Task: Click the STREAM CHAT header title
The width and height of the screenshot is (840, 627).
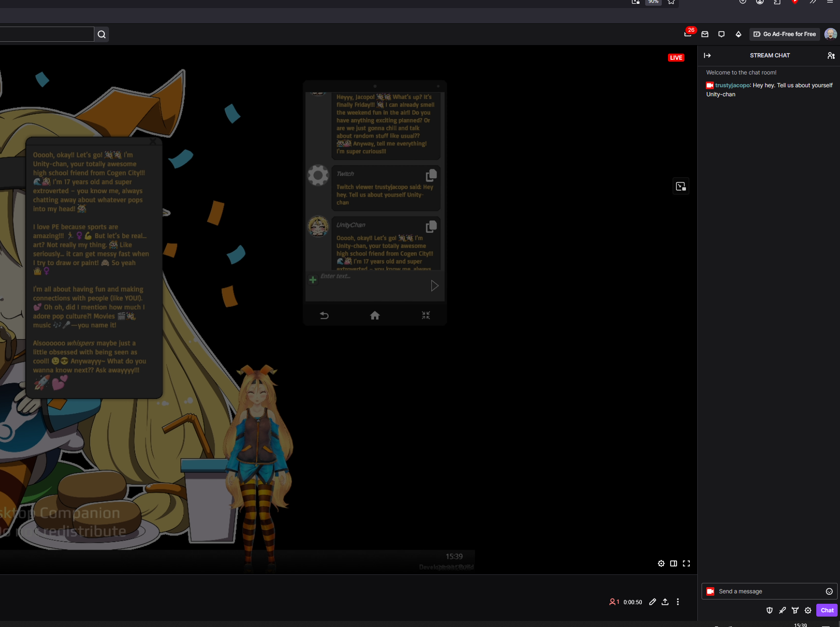Action: click(x=770, y=55)
